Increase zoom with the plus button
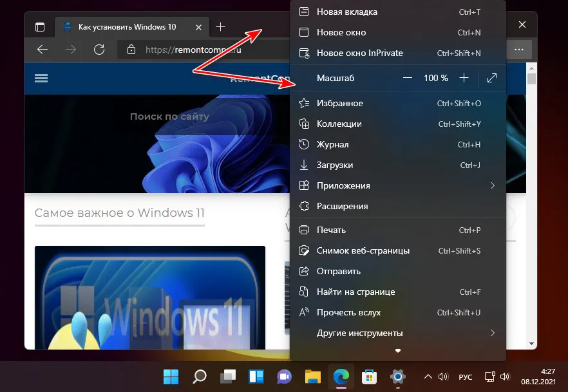 tap(464, 78)
